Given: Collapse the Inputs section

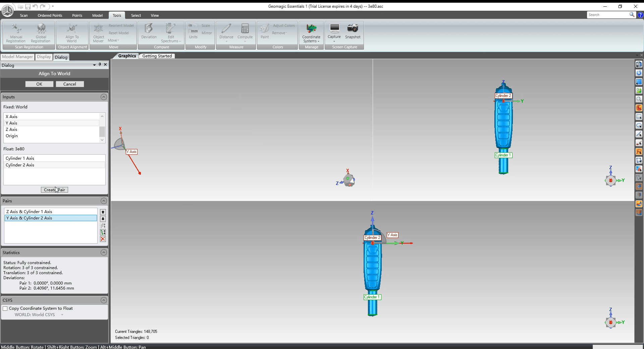Looking at the screenshot, I should coord(104,97).
